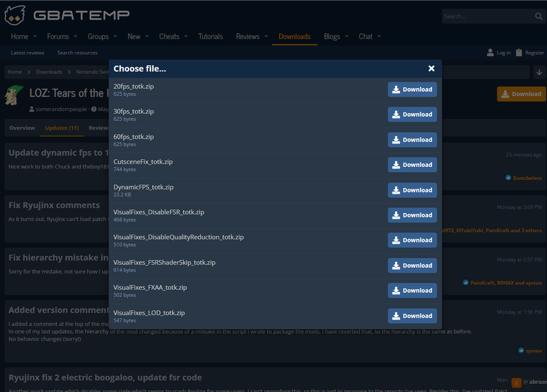Click the systox reaction user link

(534, 351)
